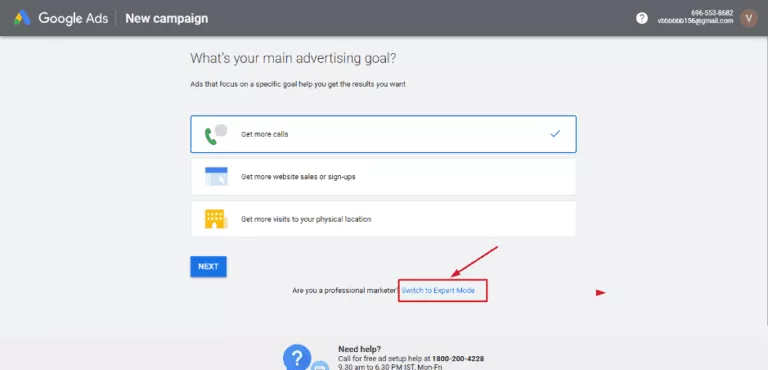Click the help phone number 1800-200-4228
This screenshot has width=768, height=370.
[458, 359]
